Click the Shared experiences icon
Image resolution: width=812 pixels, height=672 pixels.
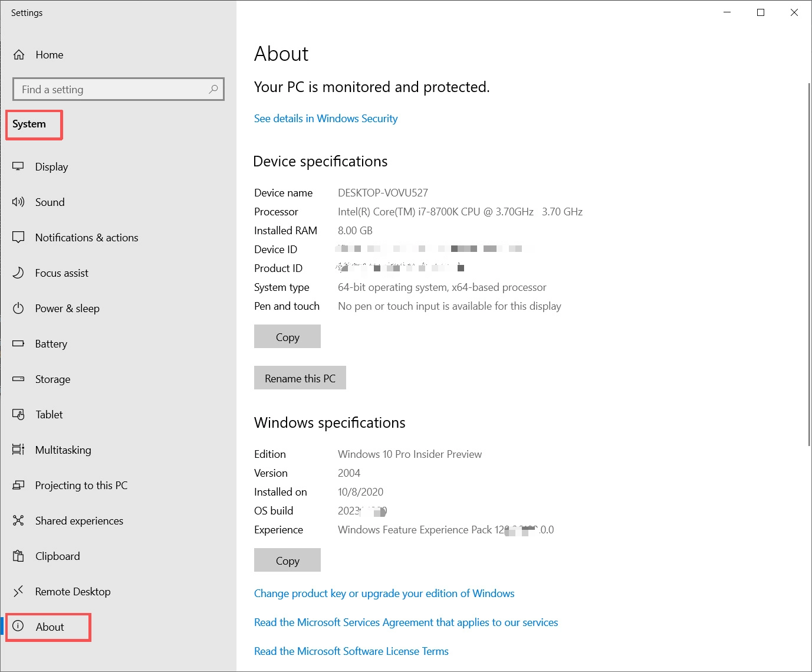pos(18,520)
